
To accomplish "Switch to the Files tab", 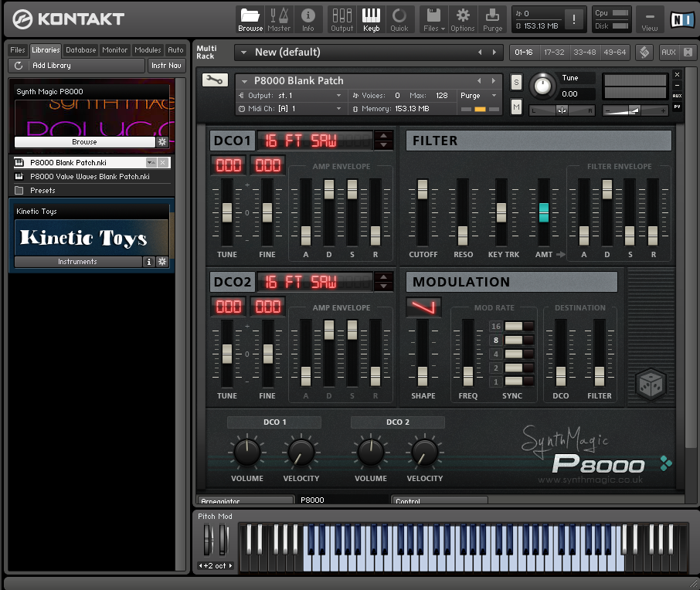I will [18, 50].
